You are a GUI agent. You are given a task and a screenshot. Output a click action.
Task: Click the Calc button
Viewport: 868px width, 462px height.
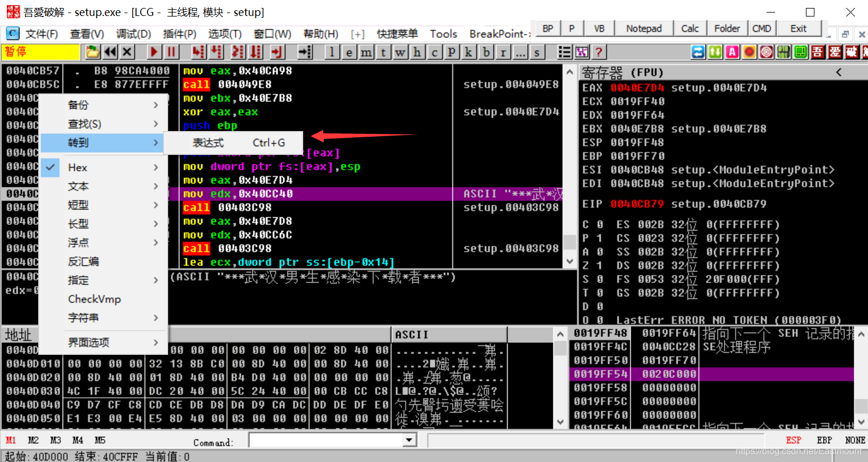click(690, 28)
